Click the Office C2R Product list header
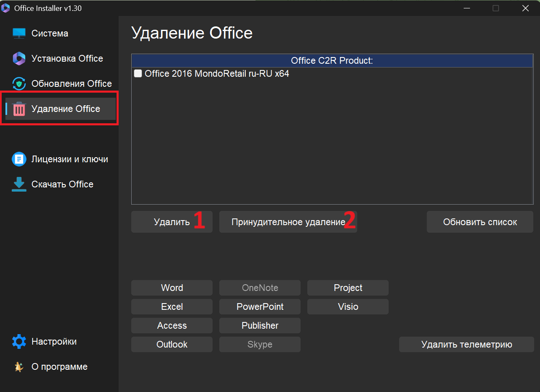The image size is (540, 392). (x=332, y=61)
